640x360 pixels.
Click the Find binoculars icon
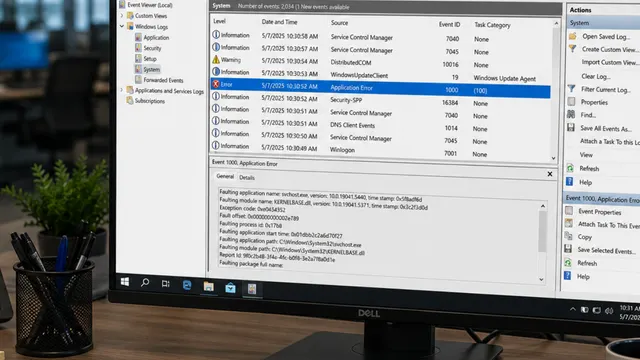tap(571, 114)
